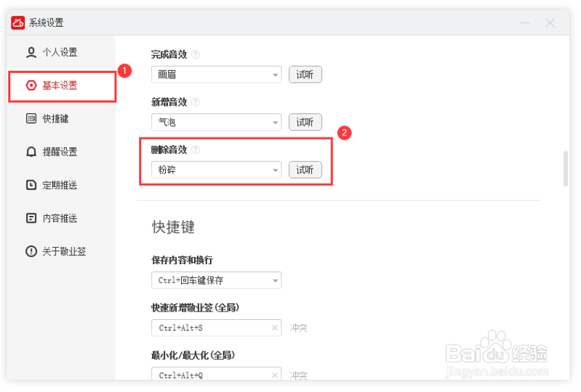The height and width of the screenshot is (392, 581).
Task: Click the 个人设置 person icon
Action: coord(31,52)
